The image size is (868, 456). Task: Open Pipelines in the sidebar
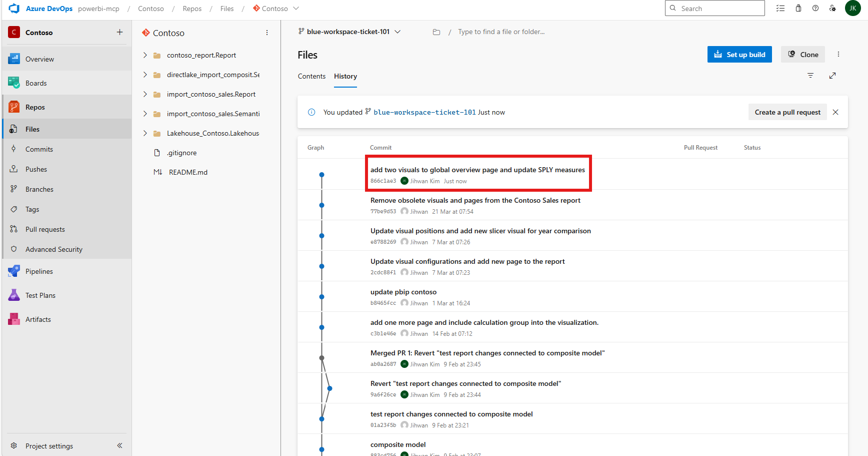pos(67,271)
